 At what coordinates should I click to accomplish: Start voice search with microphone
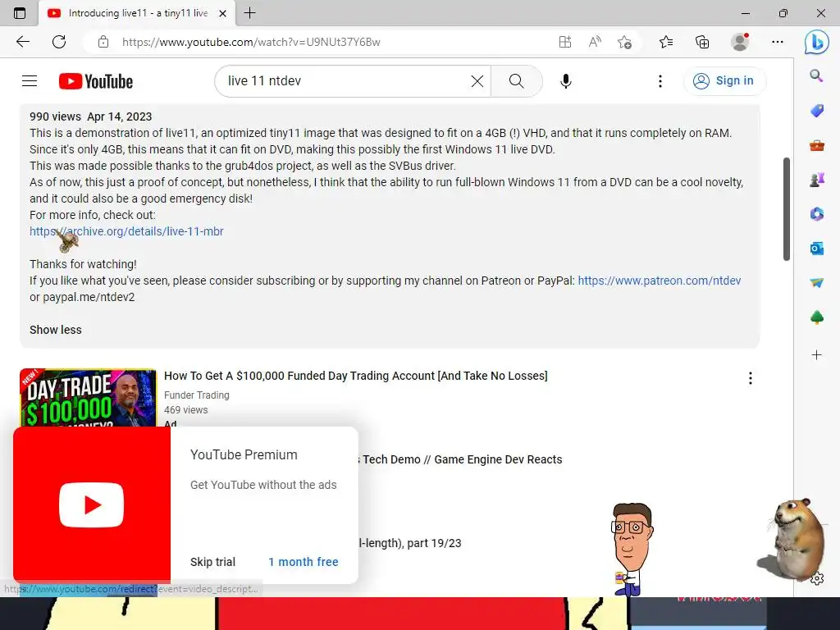point(566,81)
